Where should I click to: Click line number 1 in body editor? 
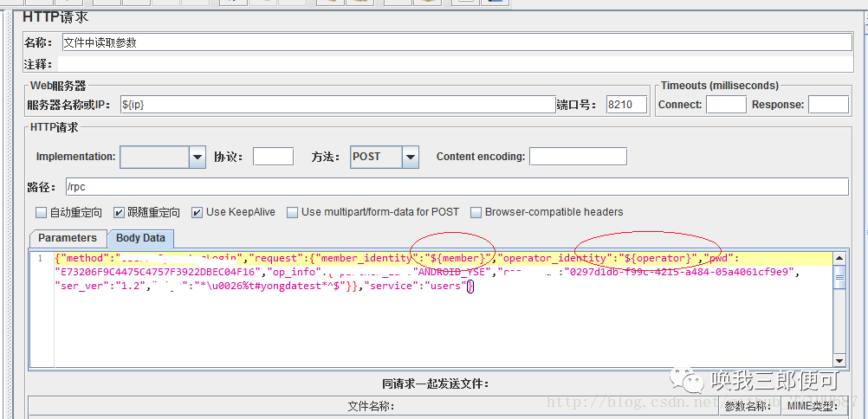41,259
